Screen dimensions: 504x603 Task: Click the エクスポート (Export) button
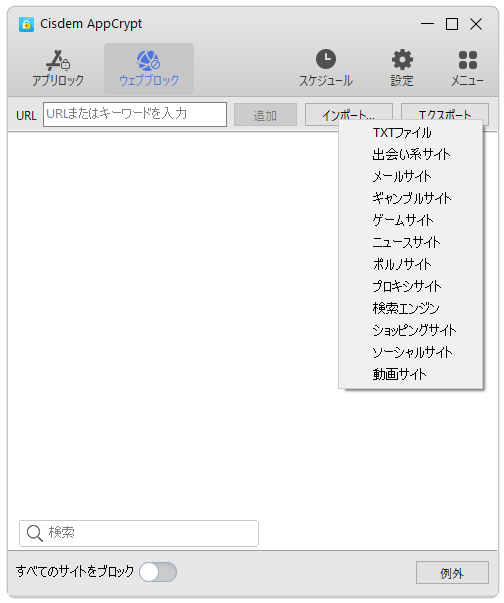tap(445, 112)
